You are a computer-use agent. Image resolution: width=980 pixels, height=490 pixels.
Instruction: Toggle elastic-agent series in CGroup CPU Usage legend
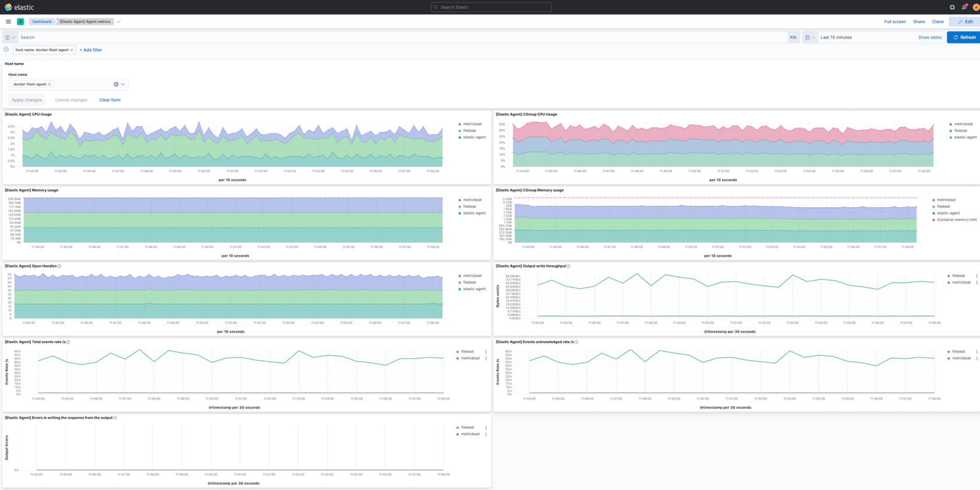click(x=965, y=137)
